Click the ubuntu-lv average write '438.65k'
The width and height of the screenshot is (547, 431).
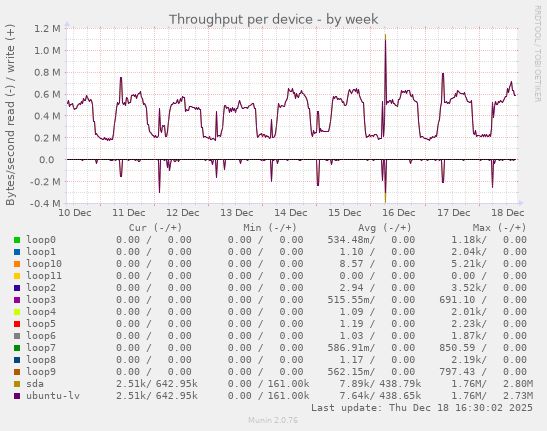pos(400,396)
